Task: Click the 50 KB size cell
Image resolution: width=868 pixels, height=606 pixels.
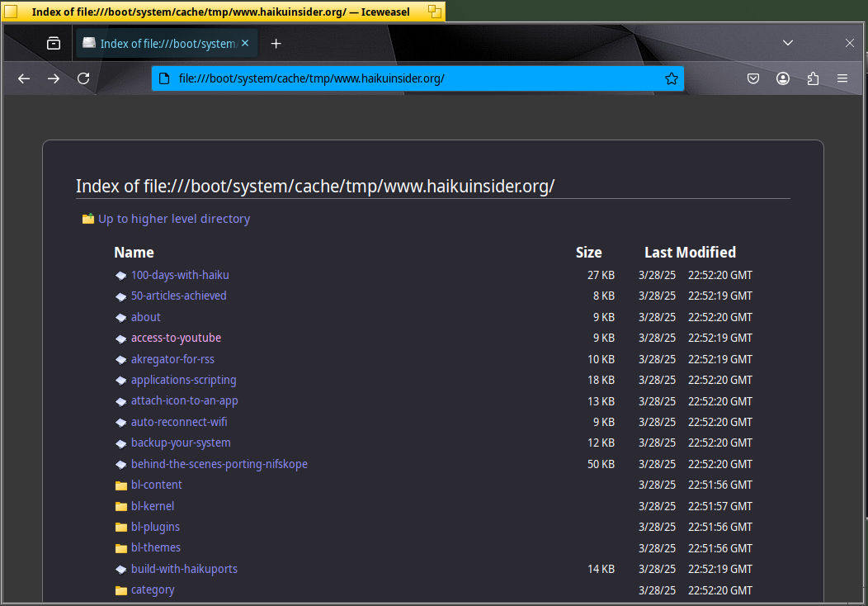Action: [601, 464]
